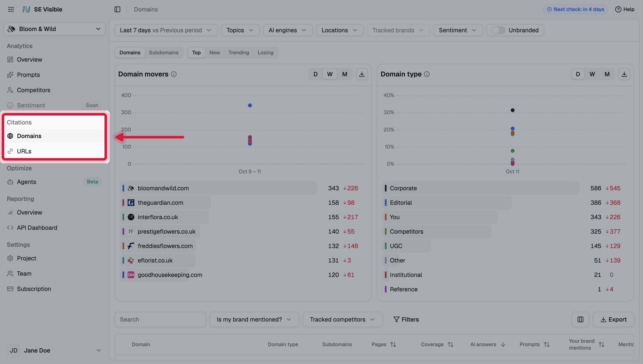The image size is (643, 364).
Task: Expand the Last 7 days period dropdown
Action: pyautogui.click(x=166, y=30)
